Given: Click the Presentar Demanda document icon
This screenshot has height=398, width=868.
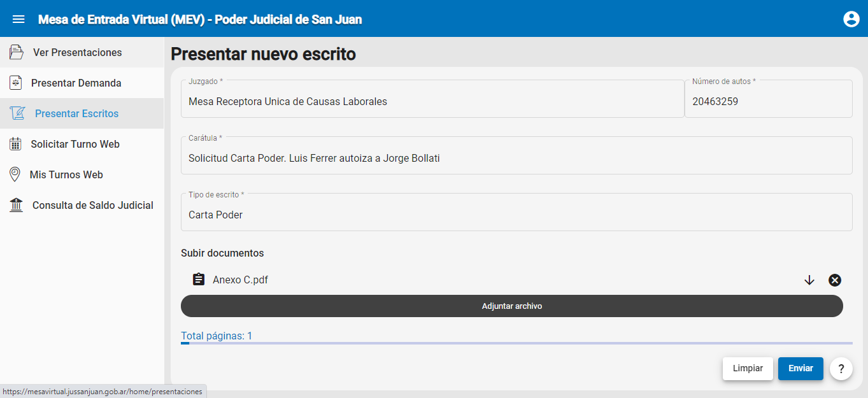Looking at the screenshot, I should click(16, 83).
